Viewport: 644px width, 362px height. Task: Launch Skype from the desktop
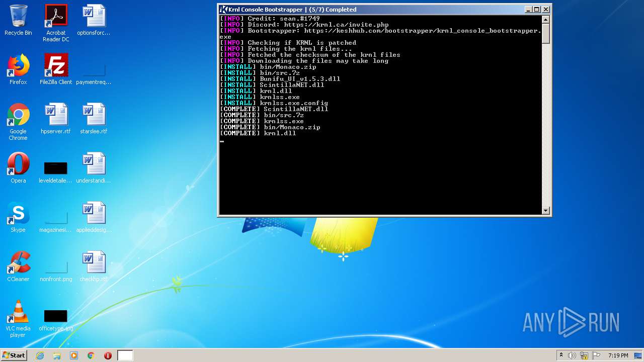pyautogui.click(x=18, y=217)
